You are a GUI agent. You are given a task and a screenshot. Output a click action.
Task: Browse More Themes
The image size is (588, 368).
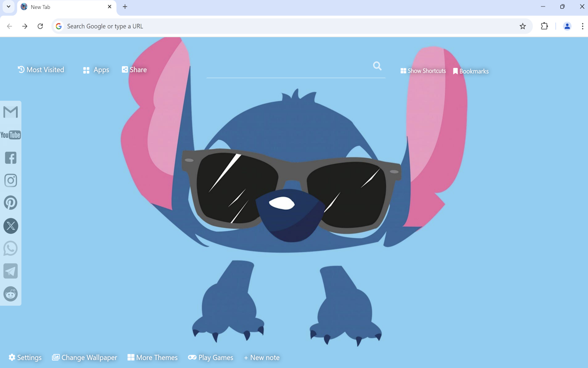(x=153, y=357)
